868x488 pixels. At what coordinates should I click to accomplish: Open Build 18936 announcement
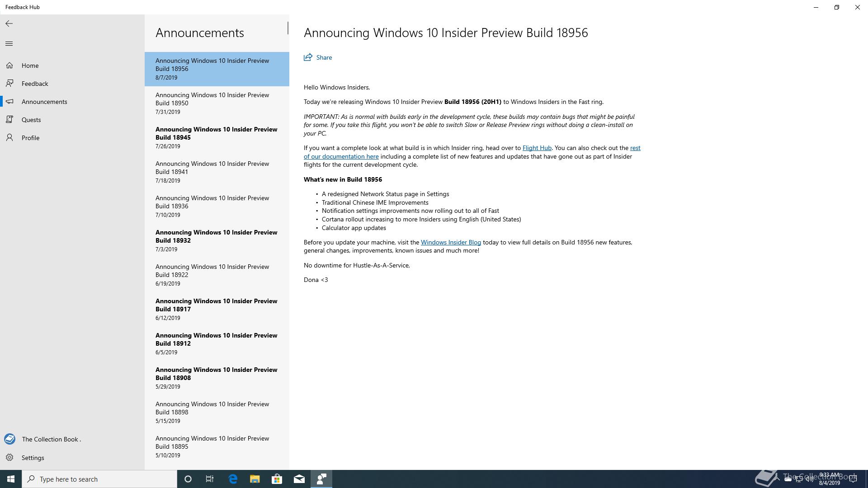217,206
